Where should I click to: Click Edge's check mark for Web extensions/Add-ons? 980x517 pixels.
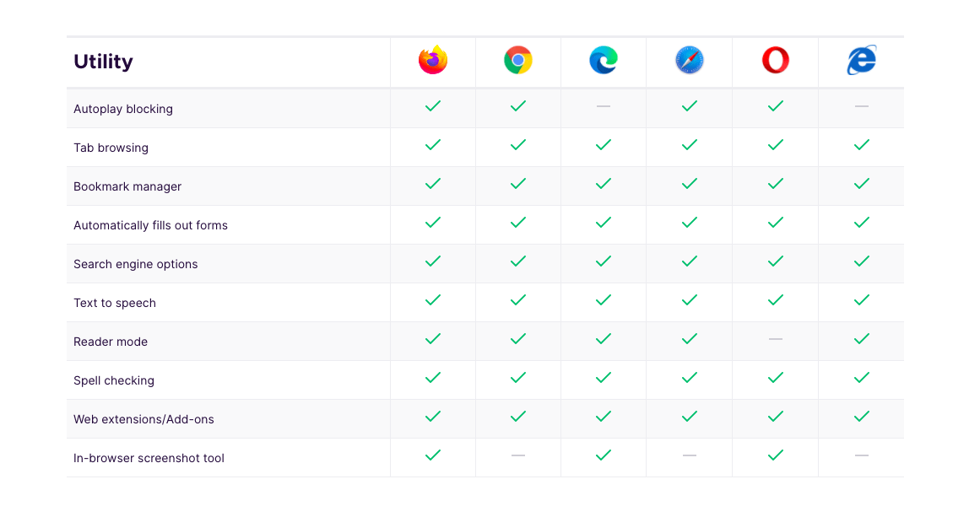pyautogui.click(x=604, y=417)
